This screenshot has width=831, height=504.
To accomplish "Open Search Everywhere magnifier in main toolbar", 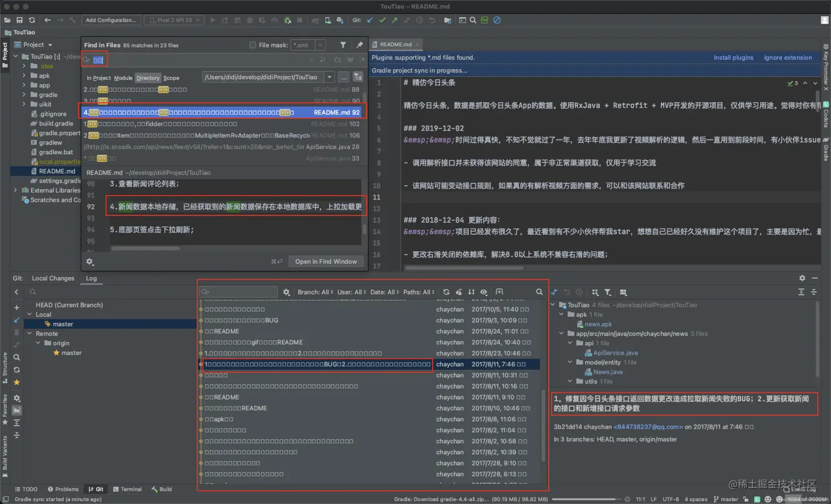I will point(473,20).
